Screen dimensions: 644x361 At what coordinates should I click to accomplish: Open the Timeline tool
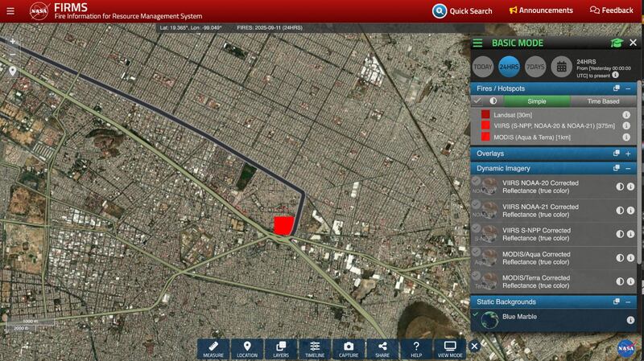pyautogui.click(x=315, y=350)
